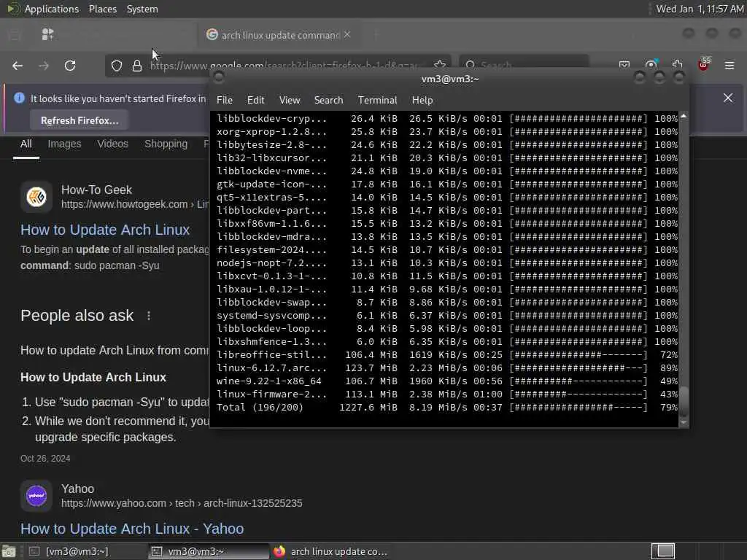The width and height of the screenshot is (747, 560).
Task: Select vm3@vm3:~ active taskbar entry
Action: (208, 551)
